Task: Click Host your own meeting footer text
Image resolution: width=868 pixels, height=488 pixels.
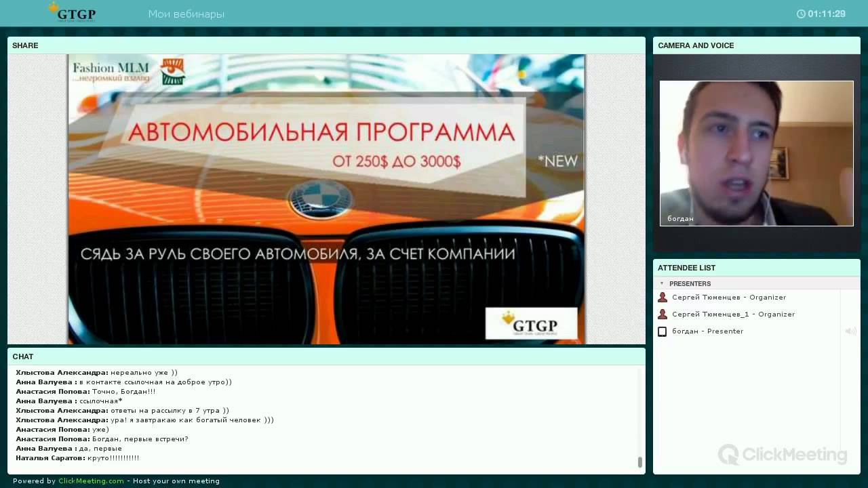Action: point(176,481)
